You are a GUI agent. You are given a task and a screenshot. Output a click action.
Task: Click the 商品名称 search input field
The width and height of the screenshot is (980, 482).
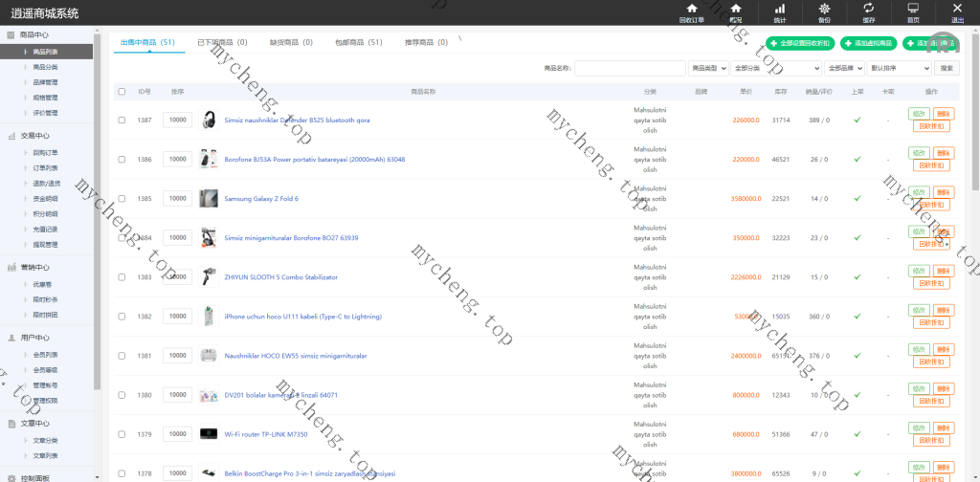click(x=629, y=68)
